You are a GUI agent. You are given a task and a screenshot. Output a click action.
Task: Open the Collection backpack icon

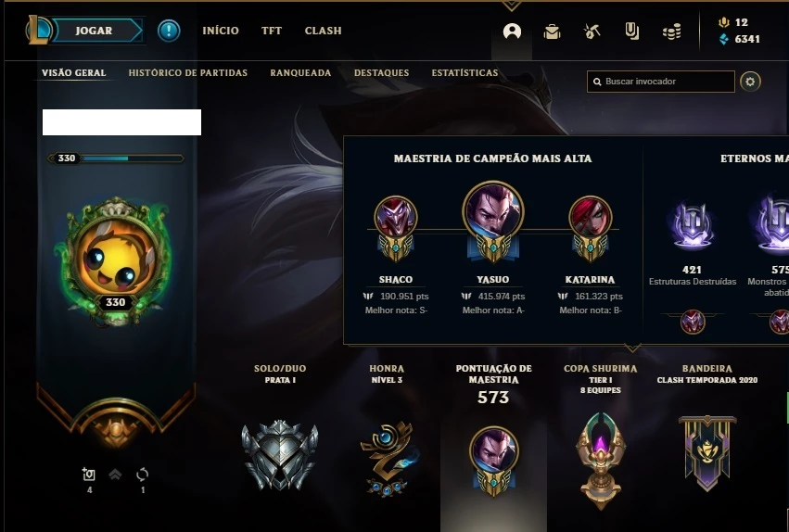point(552,32)
